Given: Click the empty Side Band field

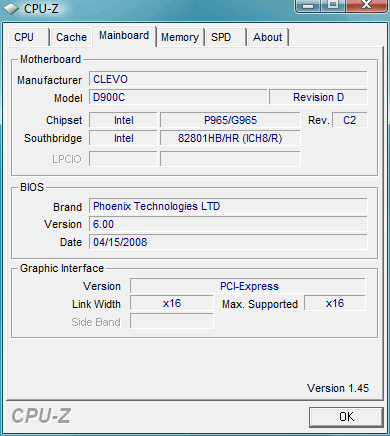Looking at the screenshot, I should [172, 322].
